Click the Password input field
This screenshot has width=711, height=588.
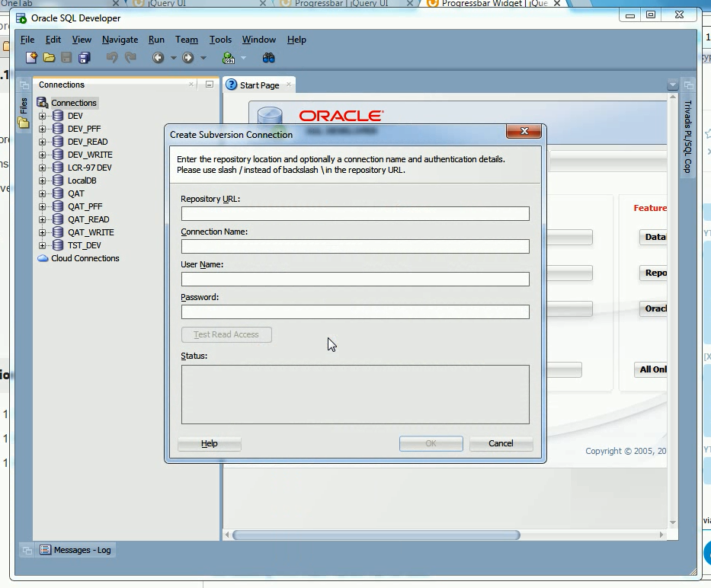coord(355,312)
